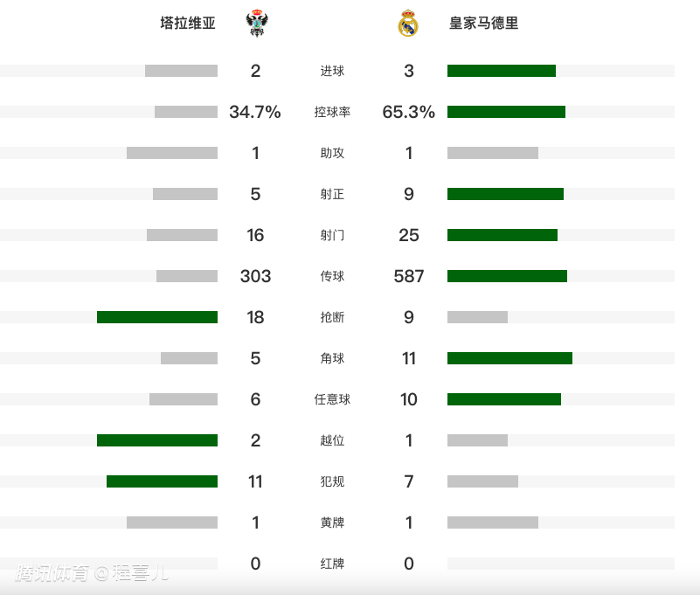Open the 塔拉维亚 team name
700x595 pixels.
pos(188,24)
